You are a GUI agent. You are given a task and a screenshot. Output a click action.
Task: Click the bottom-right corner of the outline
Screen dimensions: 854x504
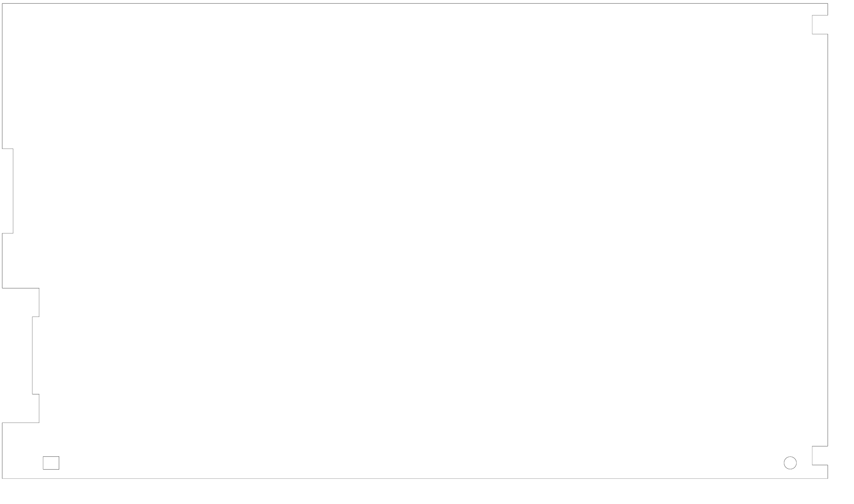[828, 478]
